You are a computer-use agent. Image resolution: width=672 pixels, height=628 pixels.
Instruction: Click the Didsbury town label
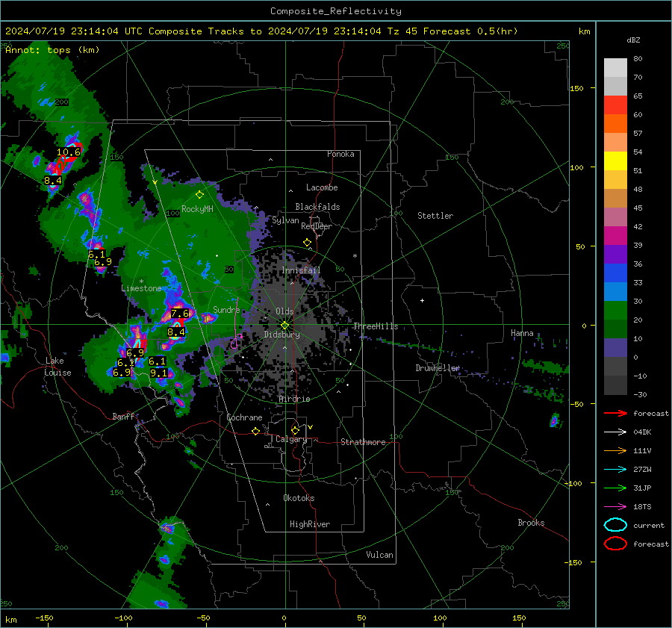[x=281, y=335]
